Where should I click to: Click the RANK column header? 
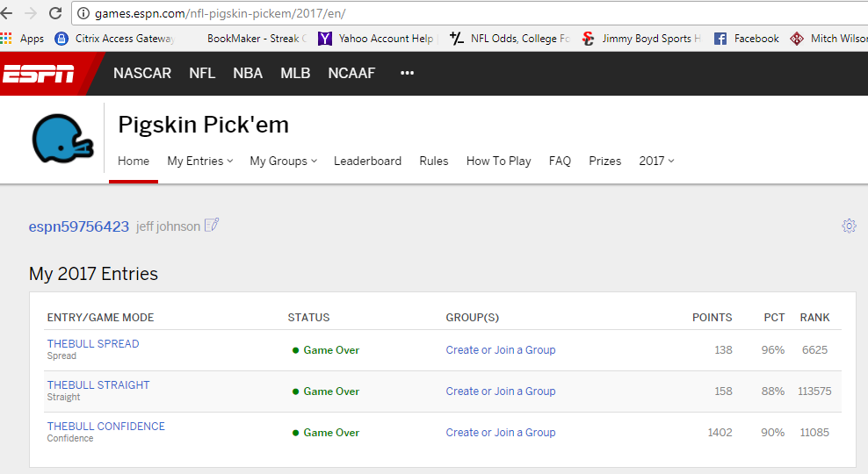[814, 318]
